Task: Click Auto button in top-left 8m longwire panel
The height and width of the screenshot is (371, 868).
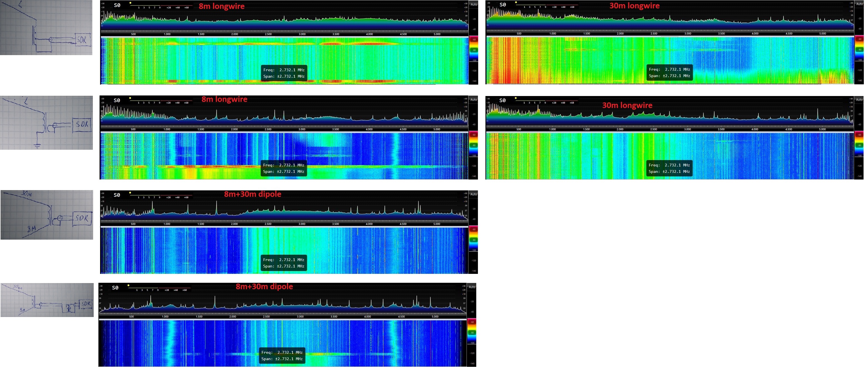Action: pyautogui.click(x=474, y=4)
